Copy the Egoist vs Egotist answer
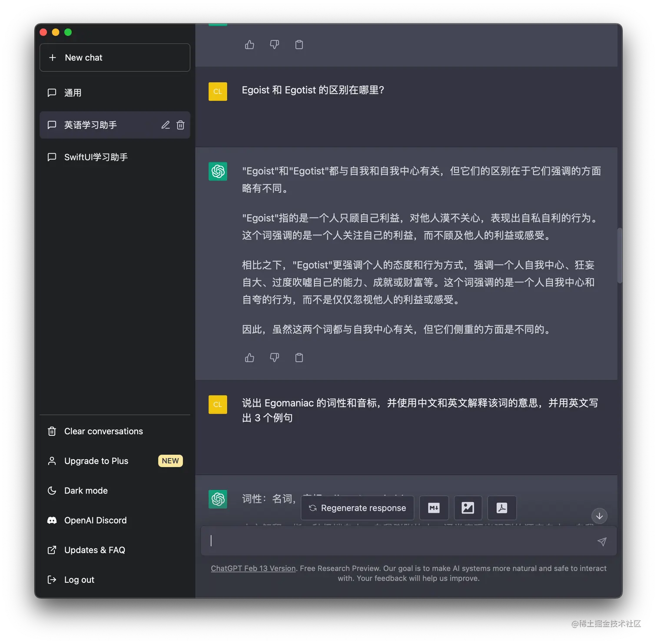This screenshot has height=644, width=657. pyautogui.click(x=299, y=357)
